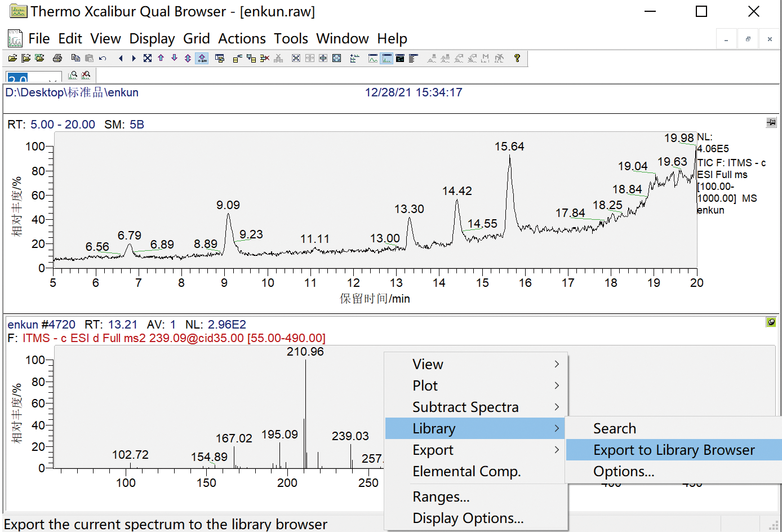Click the four-arrow zoom reset icon
This screenshot has width=782, height=532.
pyautogui.click(x=148, y=58)
